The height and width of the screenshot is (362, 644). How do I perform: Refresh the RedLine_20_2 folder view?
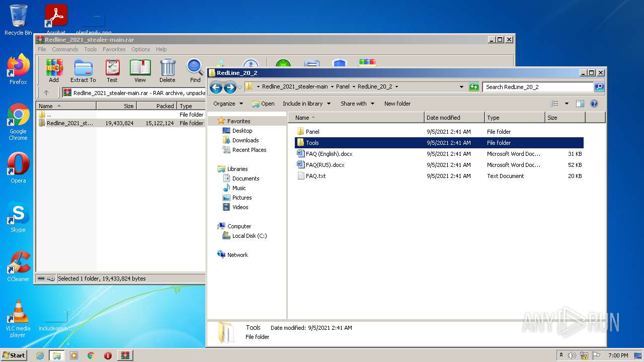[474, 86]
